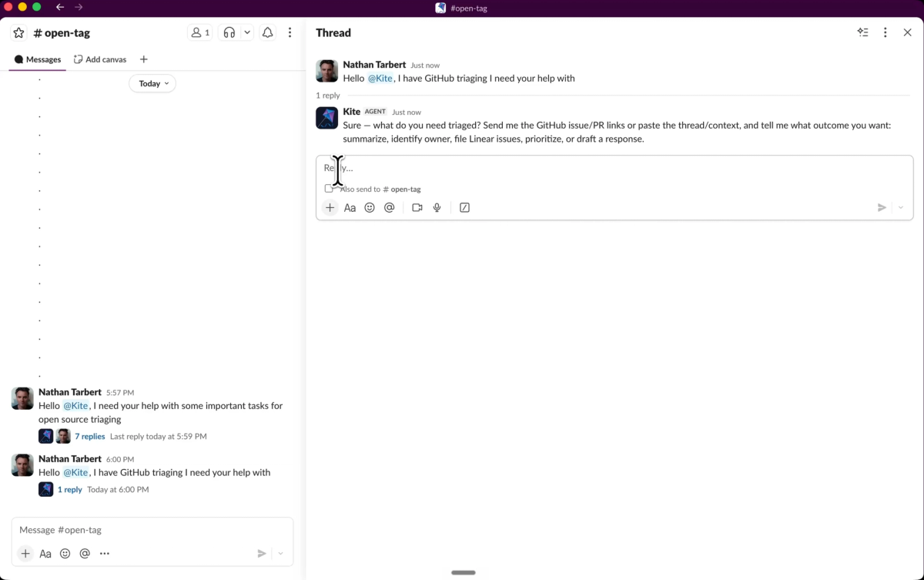Open the members list showing 1 member
This screenshot has height=580, width=924.
click(x=200, y=33)
